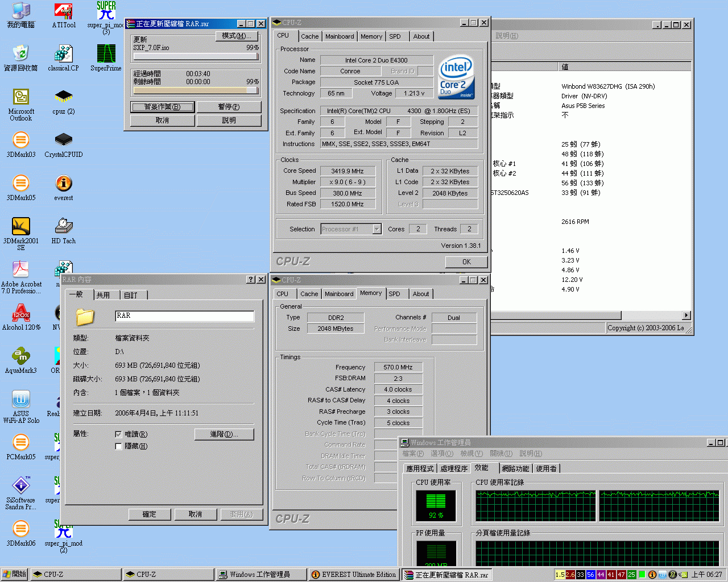Switch to EVEREST Ultimate Edition taskbar item
This screenshot has width=728, height=582.
pos(354,575)
